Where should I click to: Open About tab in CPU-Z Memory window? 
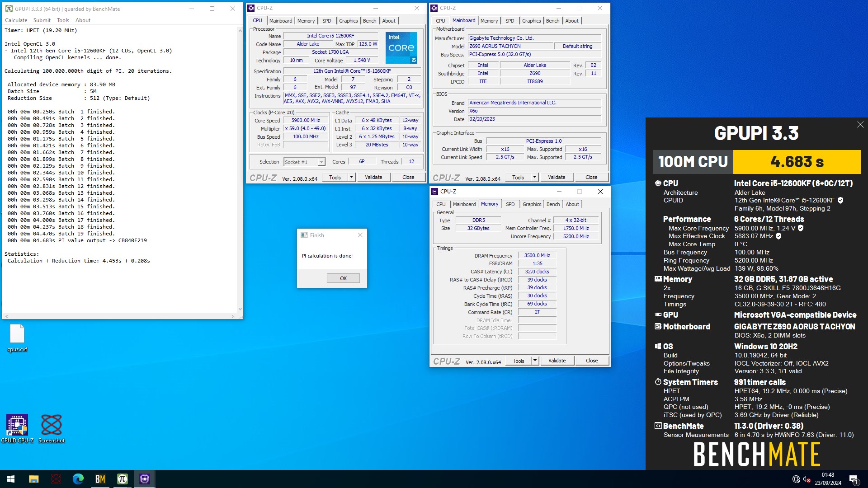click(572, 204)
